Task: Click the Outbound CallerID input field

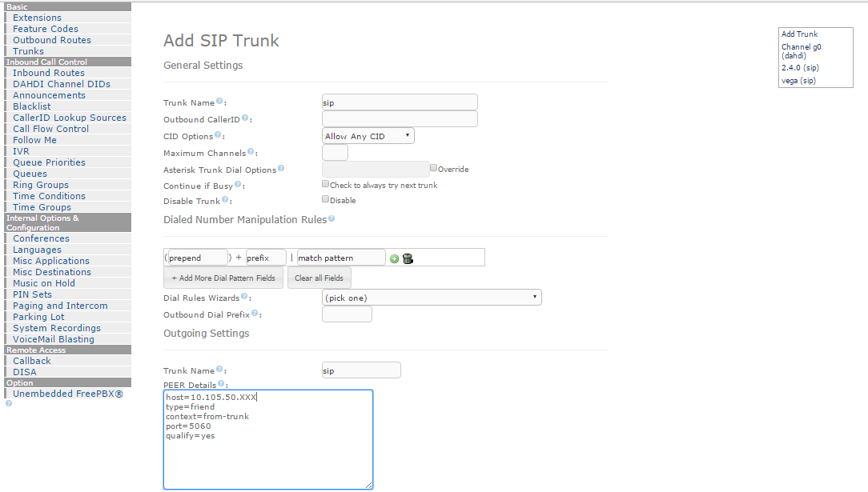Action: pos(400,119)
